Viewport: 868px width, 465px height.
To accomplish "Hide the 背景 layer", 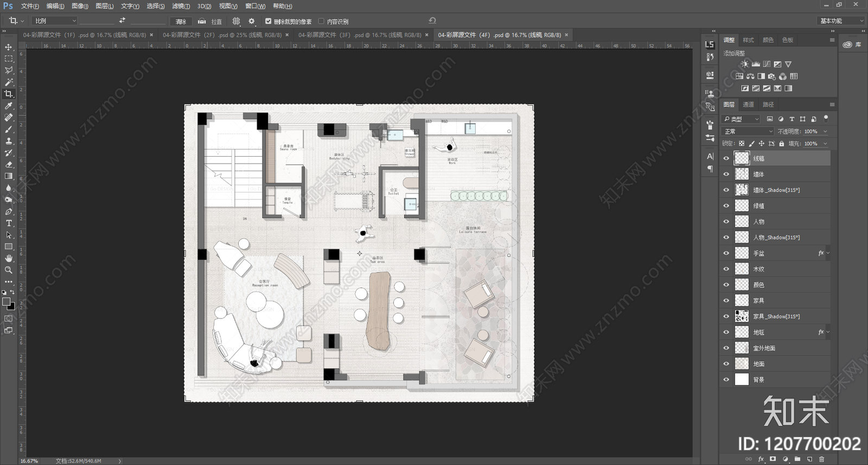I will 726,379.
